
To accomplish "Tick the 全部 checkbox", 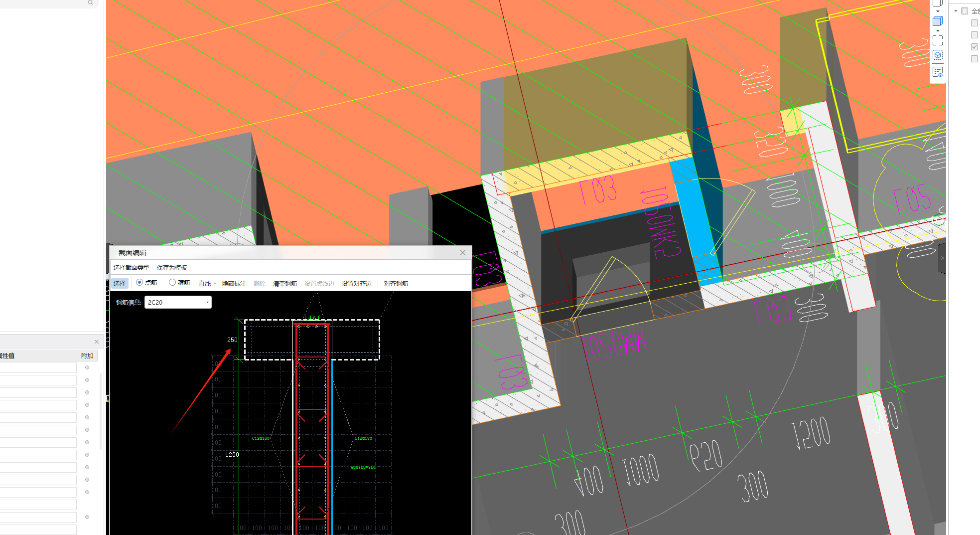I will (965, 11).
